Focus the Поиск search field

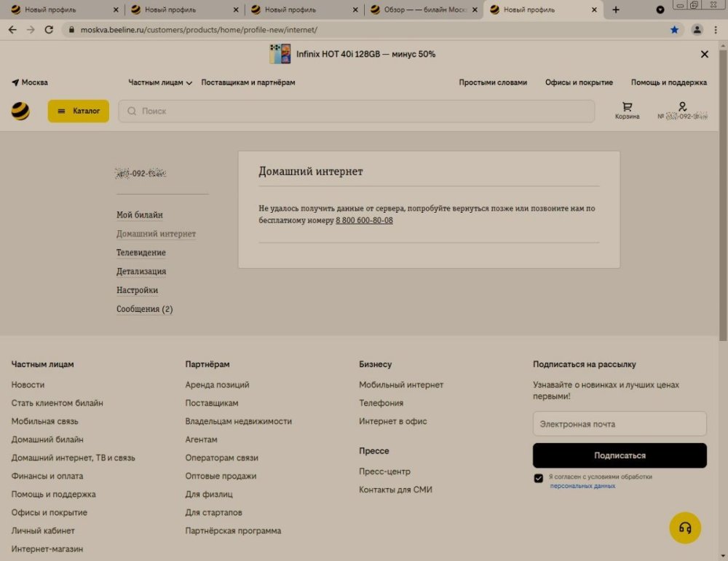point(357,111)
